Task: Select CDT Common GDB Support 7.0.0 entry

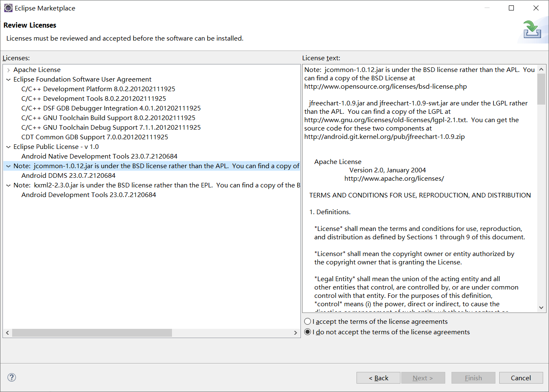Action: [95, 137]
